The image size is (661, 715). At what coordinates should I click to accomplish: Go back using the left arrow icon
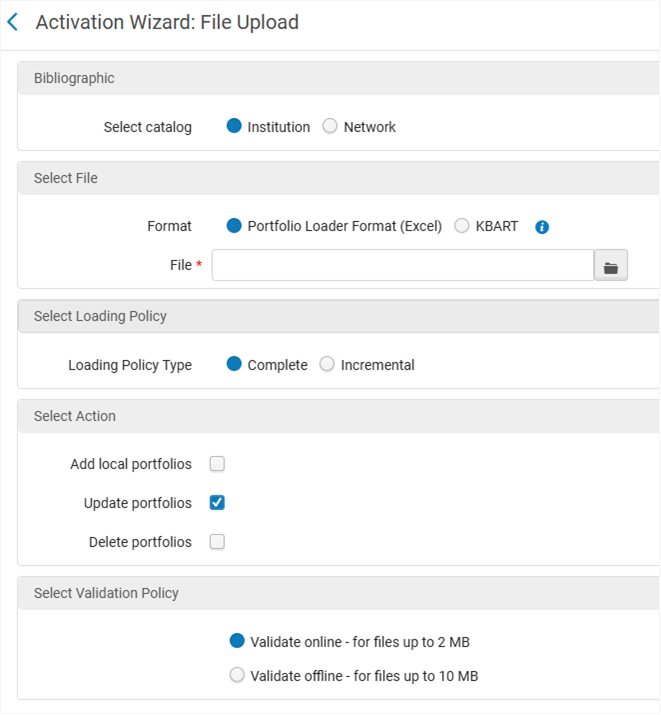(x=13, y=22)
